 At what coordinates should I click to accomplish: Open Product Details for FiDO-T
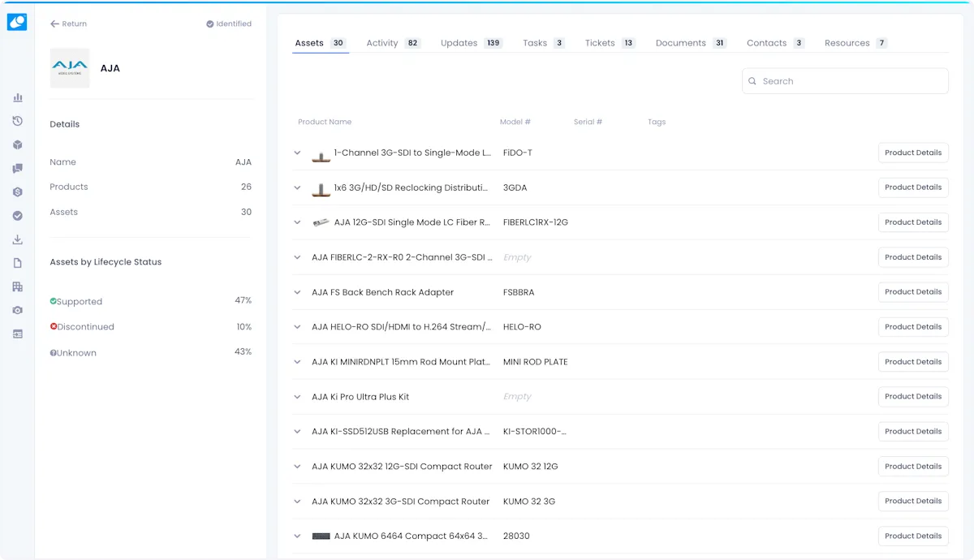coord(913,153)
